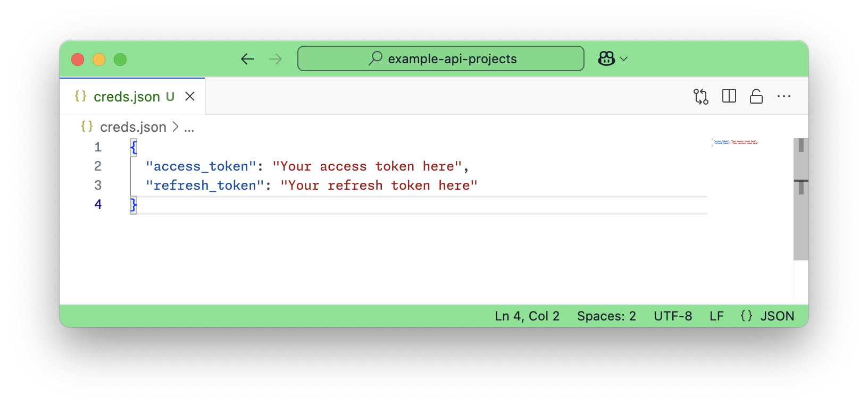Open split editor with the split icon
Viewport: 868px width, 406px height.
tap(729, 96)
